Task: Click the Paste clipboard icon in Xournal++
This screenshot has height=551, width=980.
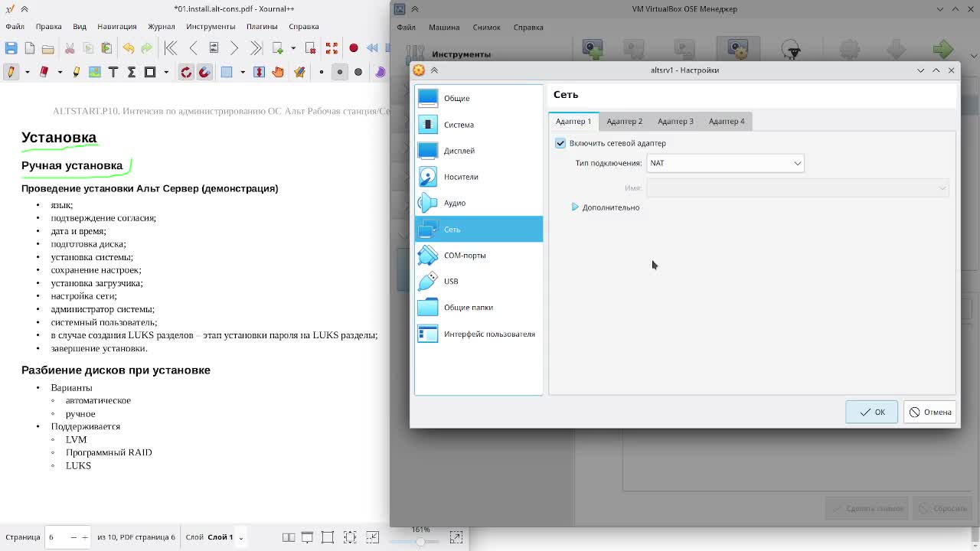Action: (x=106, y=48)
